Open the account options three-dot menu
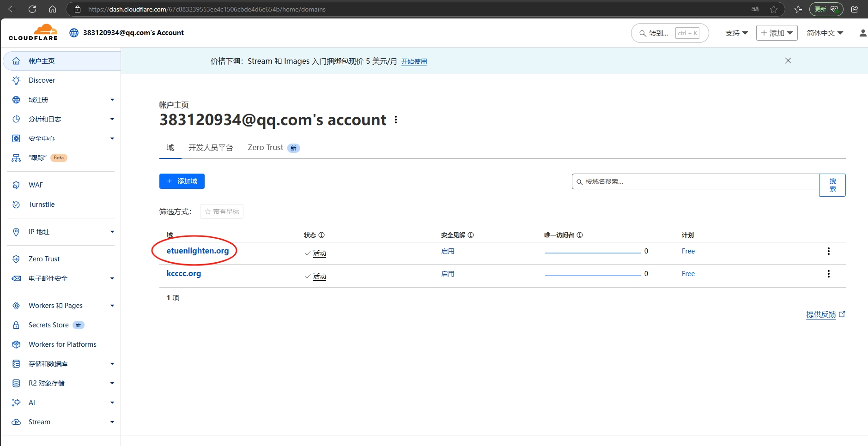Screen dimensions: 868x446 tap(396, 120)
